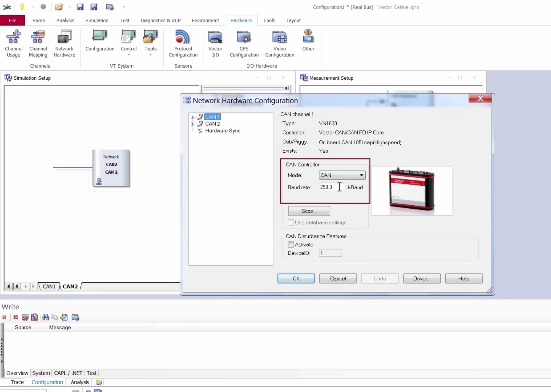Image resolution: width=551 pixels, height=392 pixels.
Task: Click the Source column header
Action: (23, 327)
